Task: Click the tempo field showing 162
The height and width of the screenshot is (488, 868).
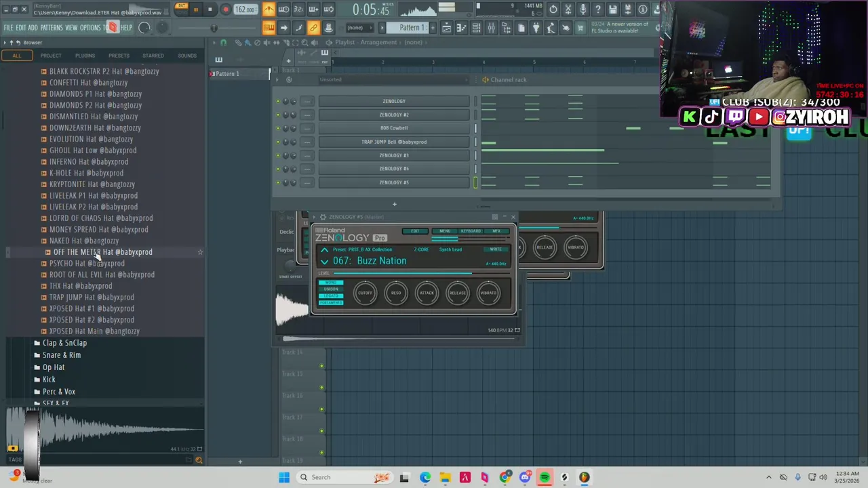Action: [245, 9]
